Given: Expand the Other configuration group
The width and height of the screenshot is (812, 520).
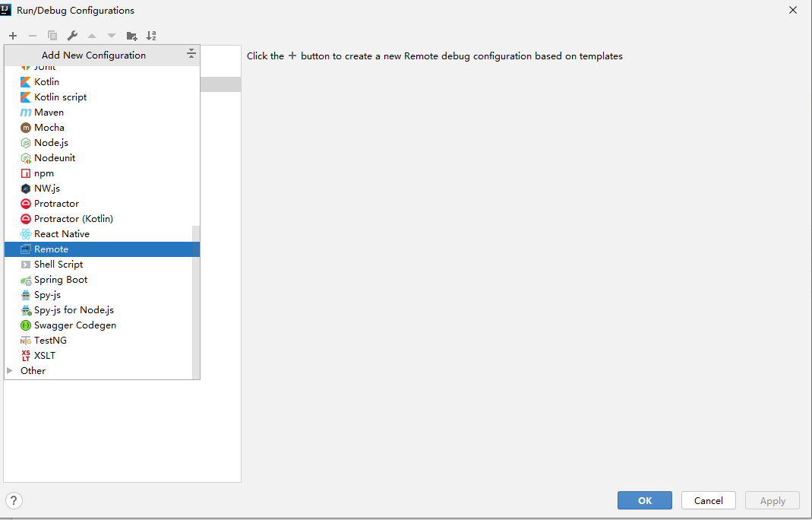Looking at the screenshot, I should pos(10,371).
